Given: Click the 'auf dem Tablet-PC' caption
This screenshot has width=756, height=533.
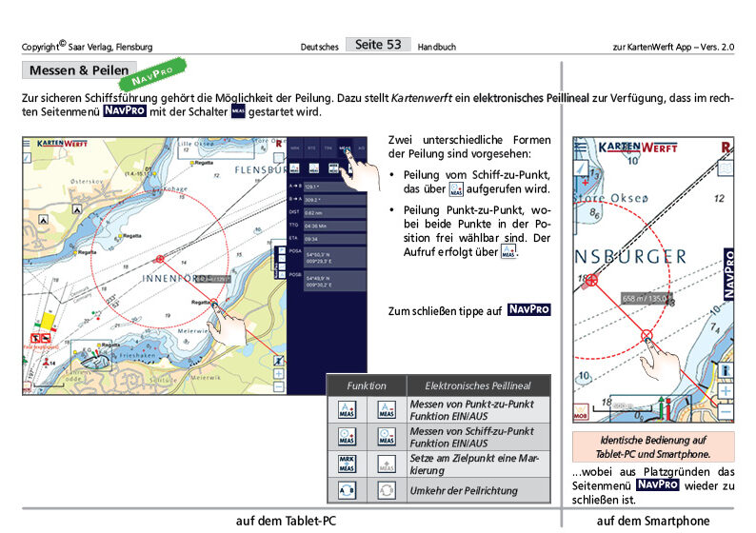Looking at the screenshot, I should click(x=286, y=521).
